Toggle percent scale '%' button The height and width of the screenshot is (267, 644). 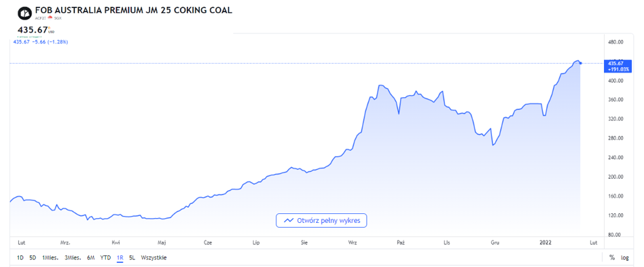coord(612,257)
